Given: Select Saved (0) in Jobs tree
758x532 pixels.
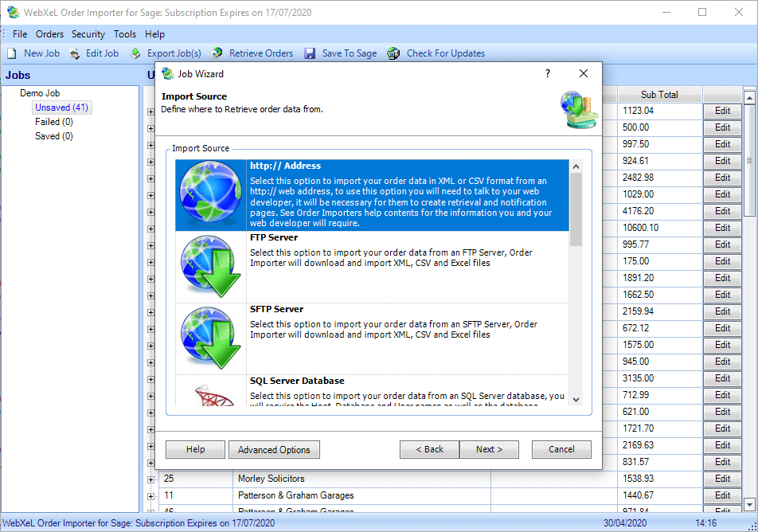Looking at the screenshot, I should [x=53, y=136].
